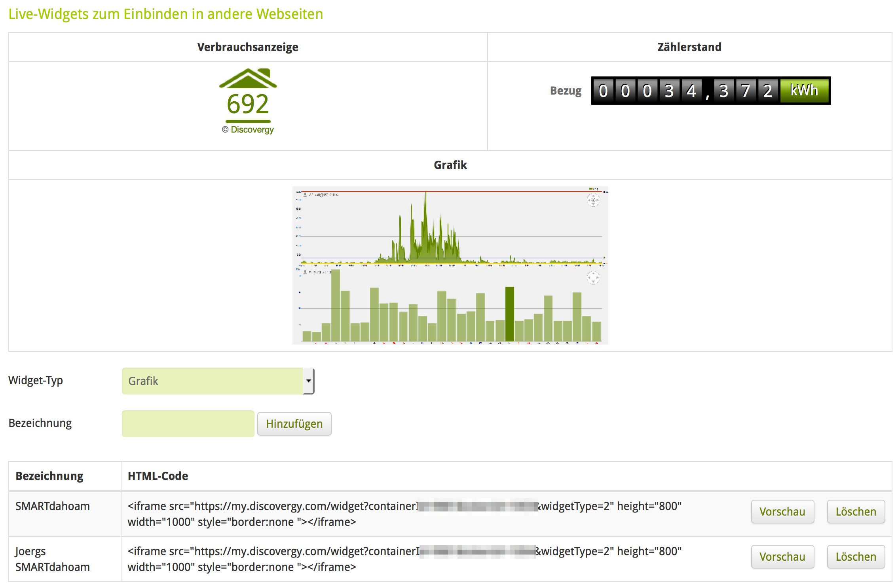The image size is (896, 588).
Task: Click the navigation compass on upper chart
Action: pos(593,200)
